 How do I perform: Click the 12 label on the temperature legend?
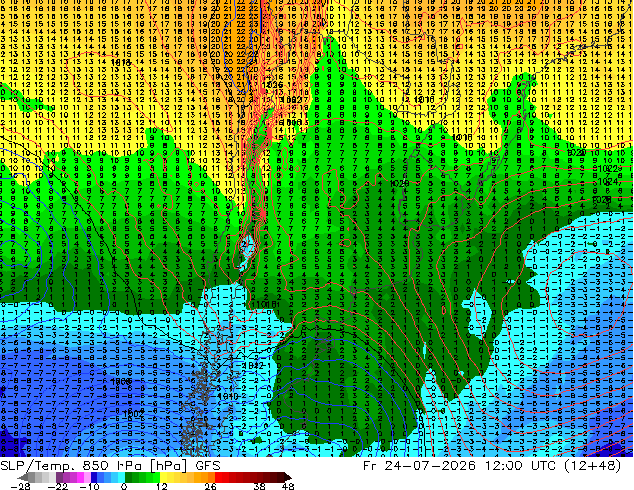click(162, 486)
